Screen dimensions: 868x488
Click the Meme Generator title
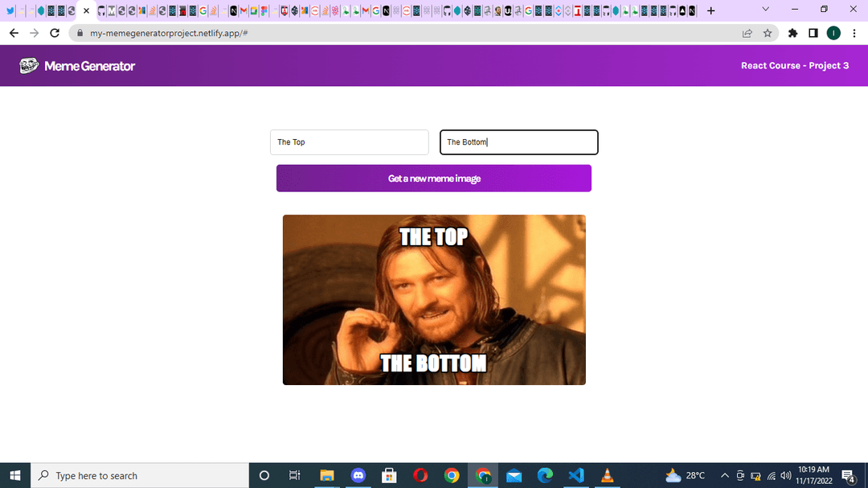90,66
